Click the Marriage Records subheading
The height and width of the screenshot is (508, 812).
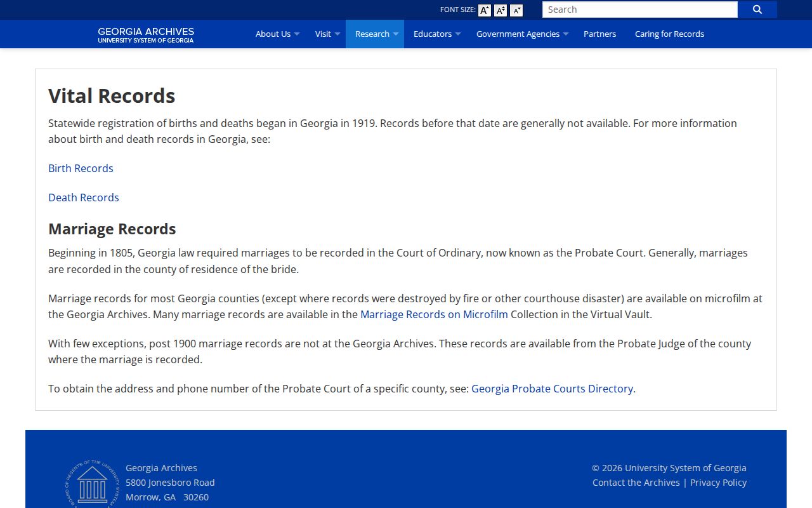pos(112,229)
